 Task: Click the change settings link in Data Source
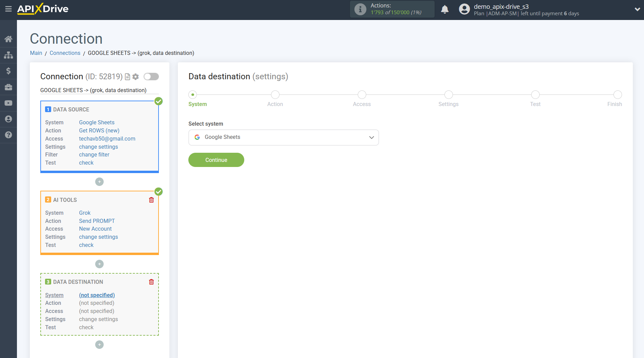[x=98, y=147]
